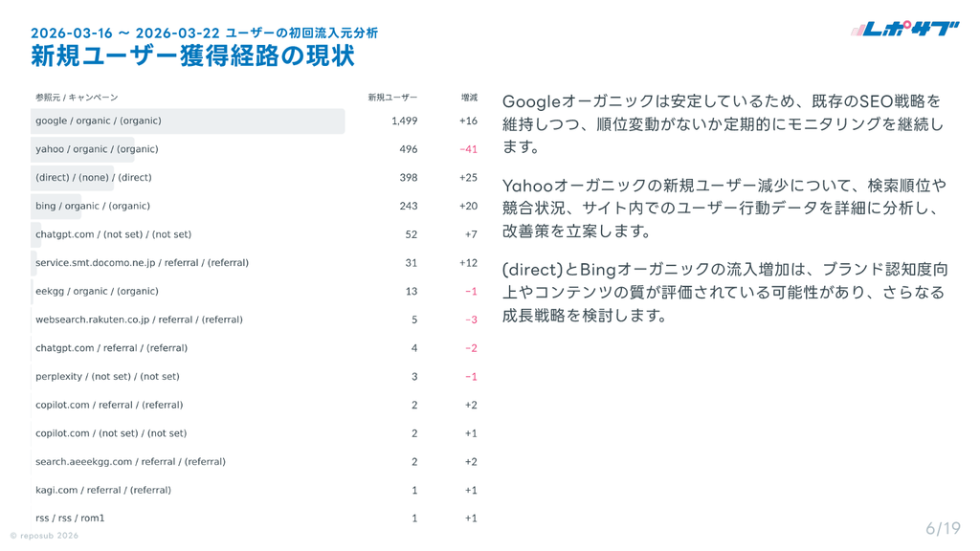Select the rss / rss / rom1 row

(x=254, y=518)
